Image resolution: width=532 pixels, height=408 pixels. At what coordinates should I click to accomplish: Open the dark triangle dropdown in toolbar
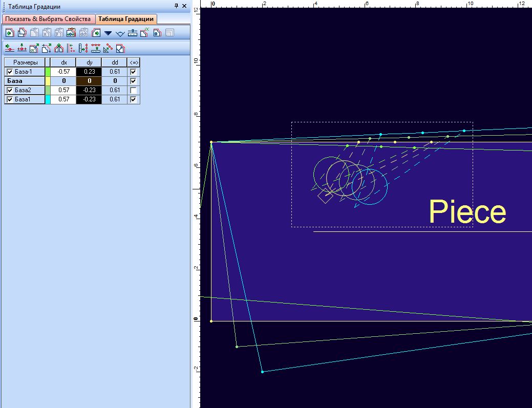(x=108, y=33)
